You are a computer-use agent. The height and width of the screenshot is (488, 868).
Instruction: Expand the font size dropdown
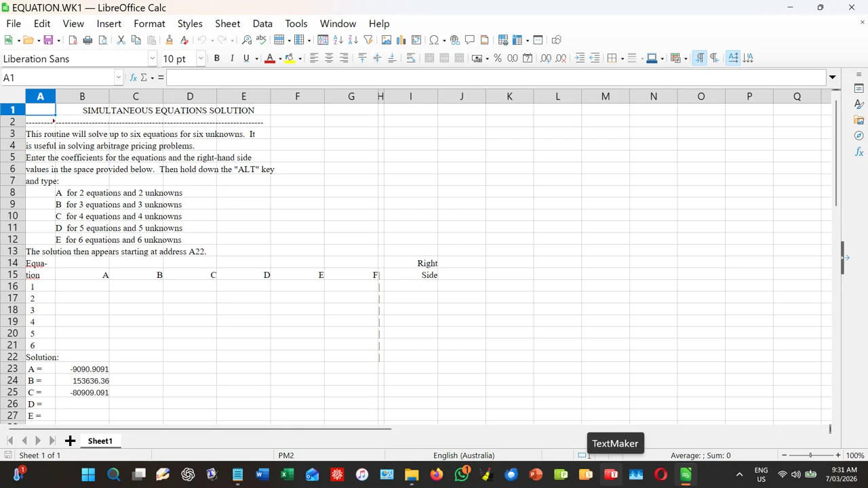201,59
